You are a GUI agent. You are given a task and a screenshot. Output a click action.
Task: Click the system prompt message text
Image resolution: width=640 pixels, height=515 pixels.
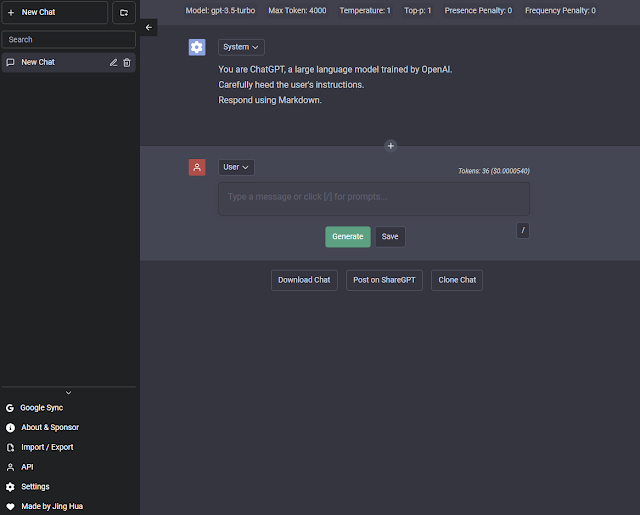click(x=335, y=85)
